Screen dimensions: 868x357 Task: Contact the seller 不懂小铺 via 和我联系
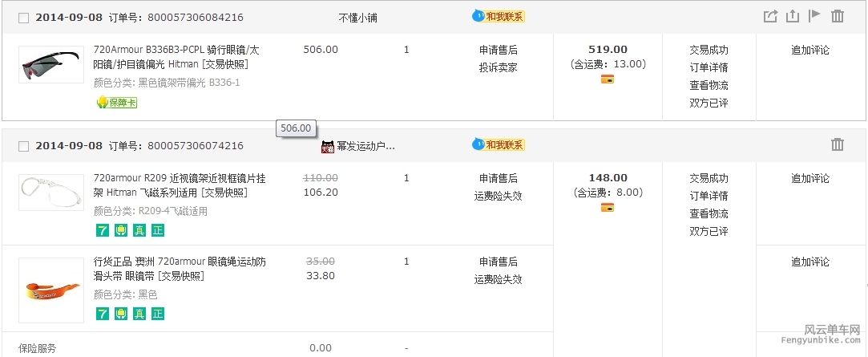499,16
